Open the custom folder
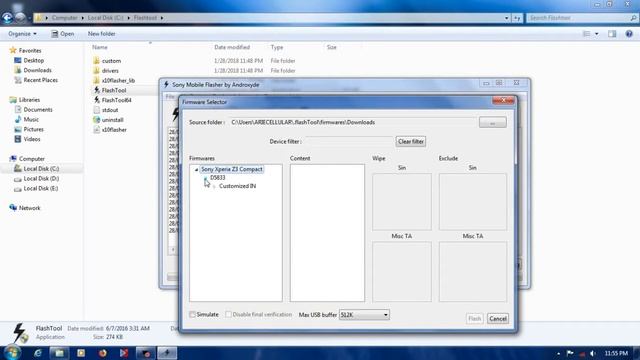Screen dimensions: 640x360 coord(111,61)
